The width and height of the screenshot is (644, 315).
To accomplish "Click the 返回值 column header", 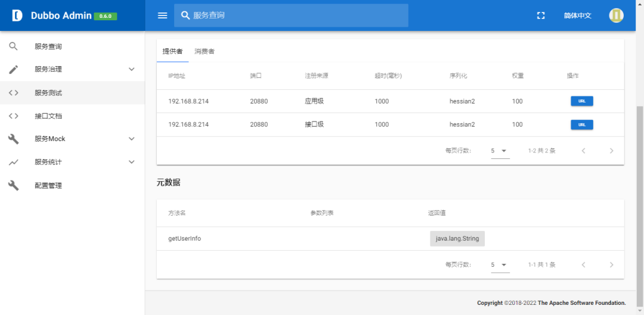I will click(x=437, y=213).
